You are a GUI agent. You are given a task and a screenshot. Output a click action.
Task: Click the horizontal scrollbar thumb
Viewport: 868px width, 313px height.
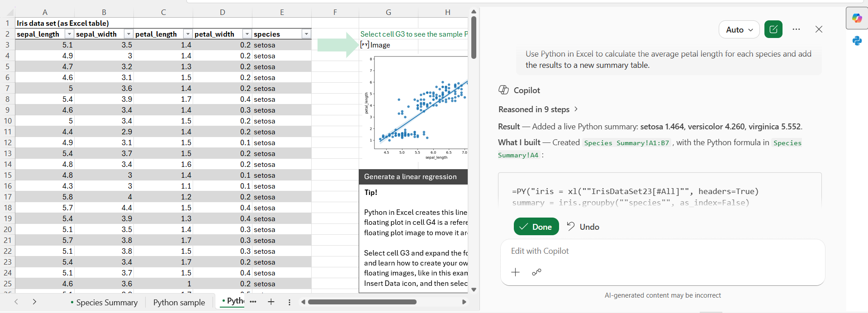click(362, 302)
